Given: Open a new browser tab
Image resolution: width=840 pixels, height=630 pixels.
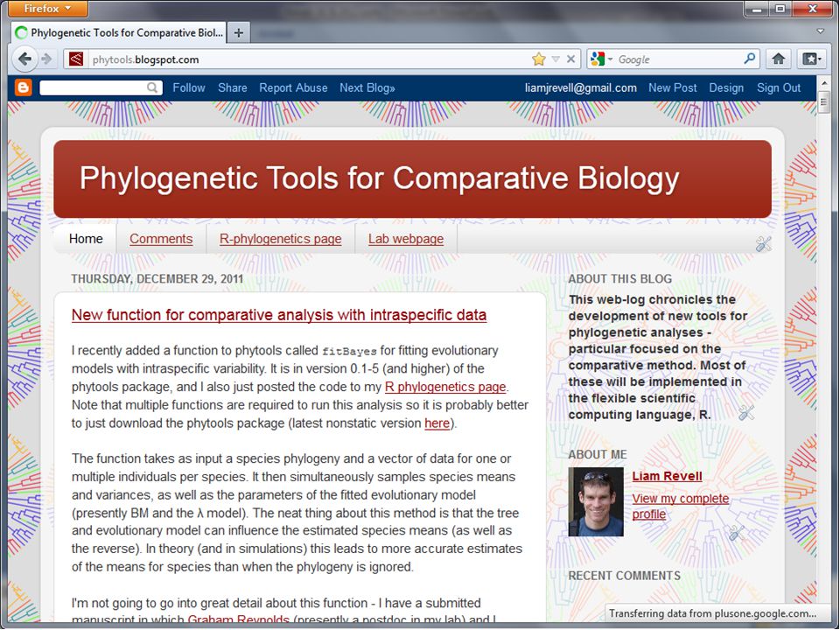Looking at the screenshot, I should pyautogui.click(x=238, y=32).
